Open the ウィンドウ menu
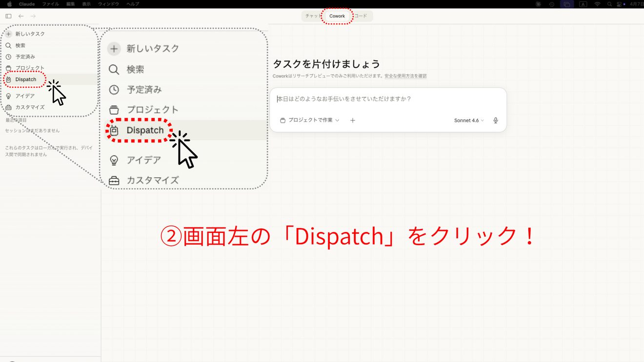This screenshot has width=644, height=362. click(x=108, y=4)
